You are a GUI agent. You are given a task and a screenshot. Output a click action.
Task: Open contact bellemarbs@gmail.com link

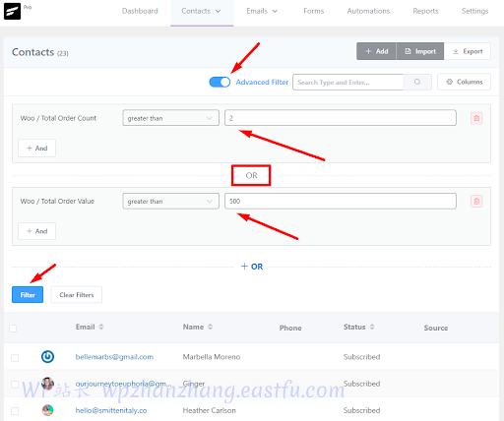click(114, 357)
